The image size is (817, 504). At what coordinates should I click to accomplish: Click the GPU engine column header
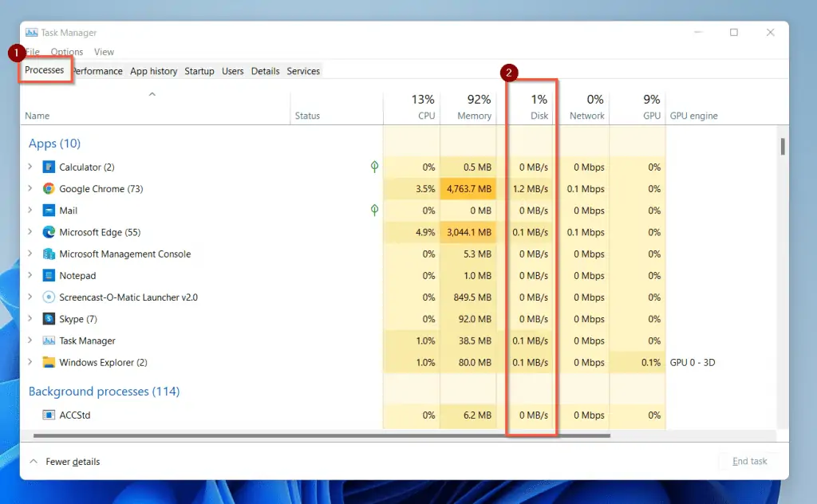point(693,116)
